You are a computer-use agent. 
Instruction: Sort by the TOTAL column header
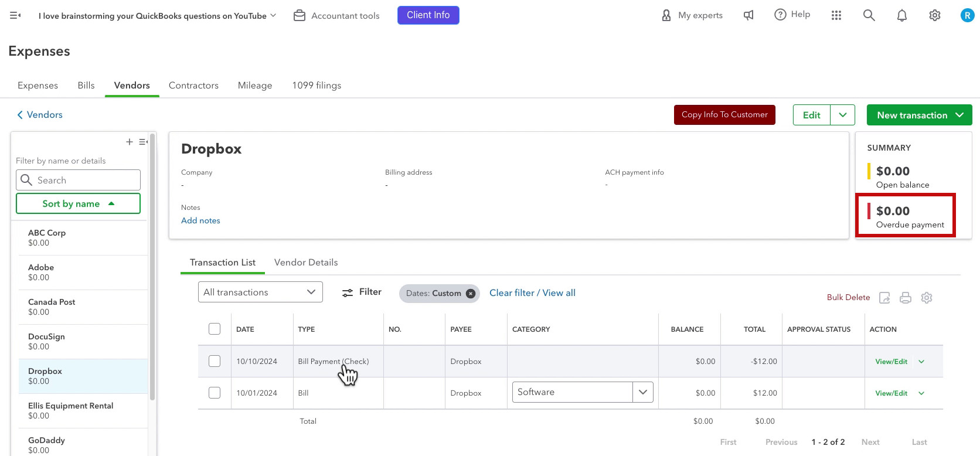pos(754,329)
